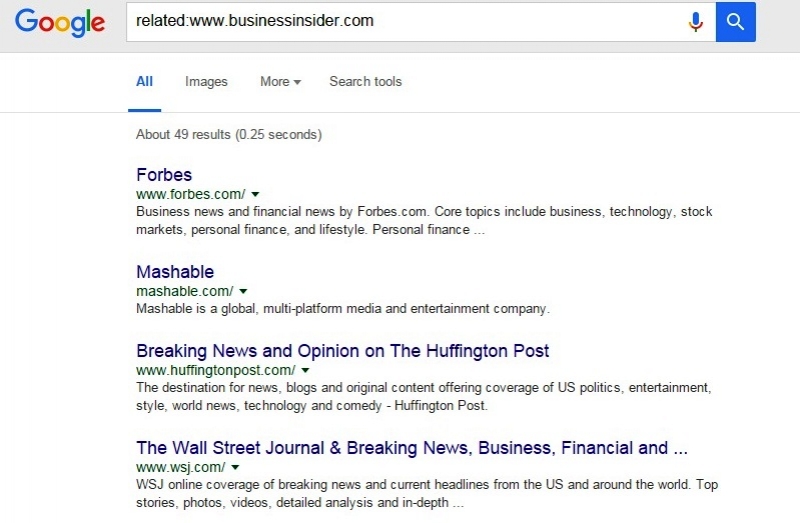Expand the More dropdown menu

pos(280,82)
